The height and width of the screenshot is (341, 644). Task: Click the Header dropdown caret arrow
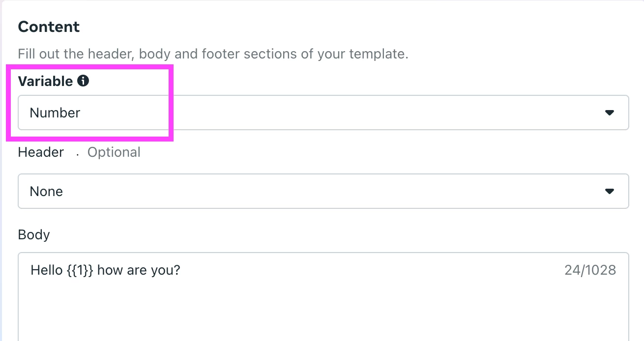click(609, 191)
